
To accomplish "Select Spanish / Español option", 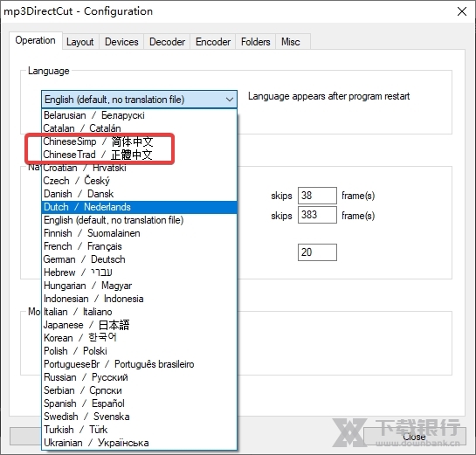I will [x=139, y=403].
